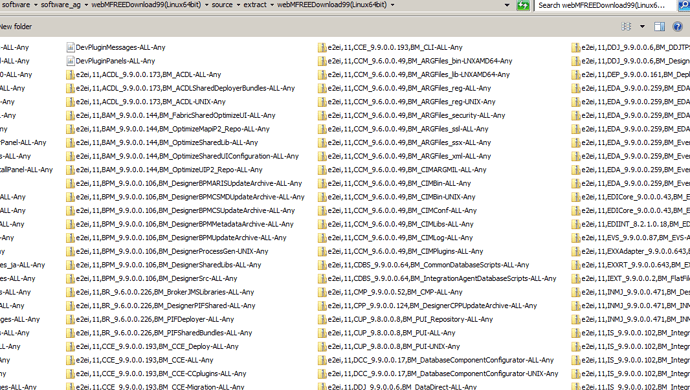Select icon of BM_ARGFiles_security-ALL-Any archive
The width and height of the screenshot is (690, 390).
(322, 115)
